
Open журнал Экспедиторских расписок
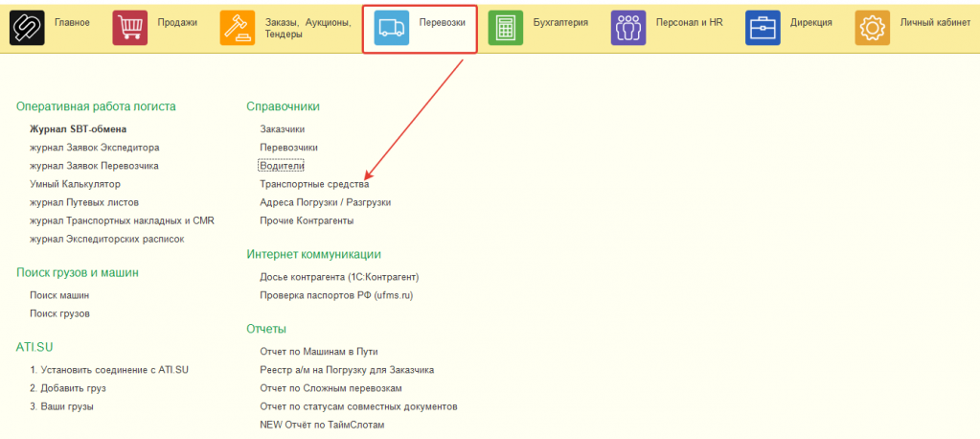click(x=107, y=239)
